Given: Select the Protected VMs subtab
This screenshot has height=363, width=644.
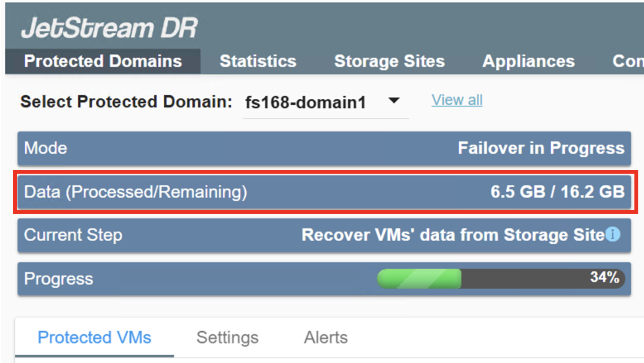Looking at the screenshot, I should 95,338.
